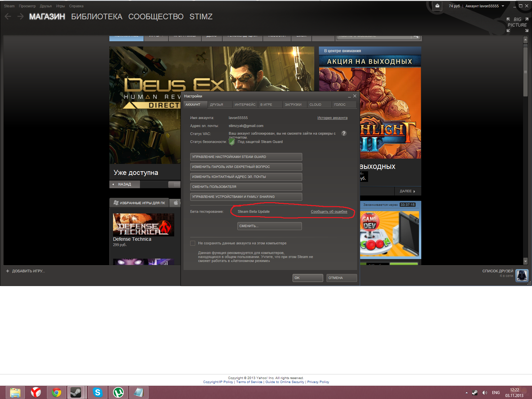This screenshot has width=532, height=399.
Task: Go to СООБЩЕСТВО section
Action: [156, 17]
